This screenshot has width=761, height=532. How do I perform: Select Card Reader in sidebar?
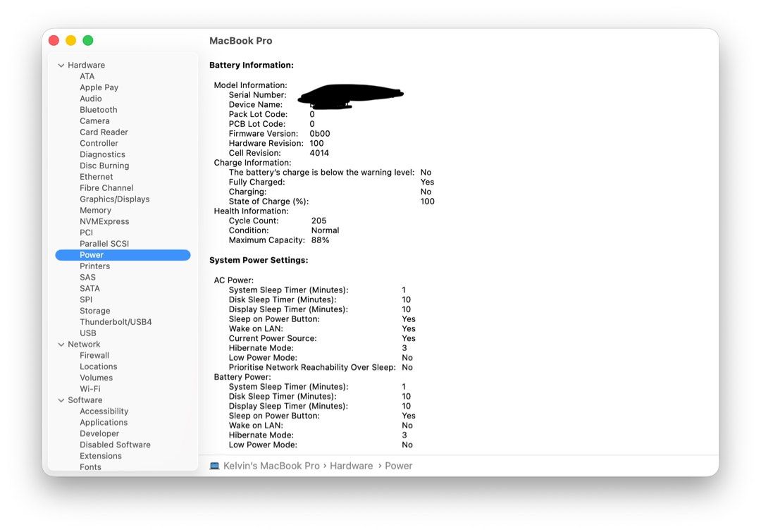pos(104,132)
